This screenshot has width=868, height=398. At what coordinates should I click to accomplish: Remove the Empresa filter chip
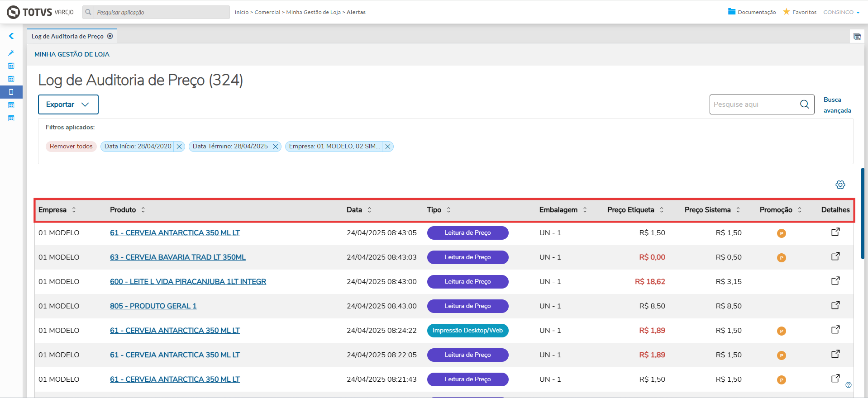(388, 147)
